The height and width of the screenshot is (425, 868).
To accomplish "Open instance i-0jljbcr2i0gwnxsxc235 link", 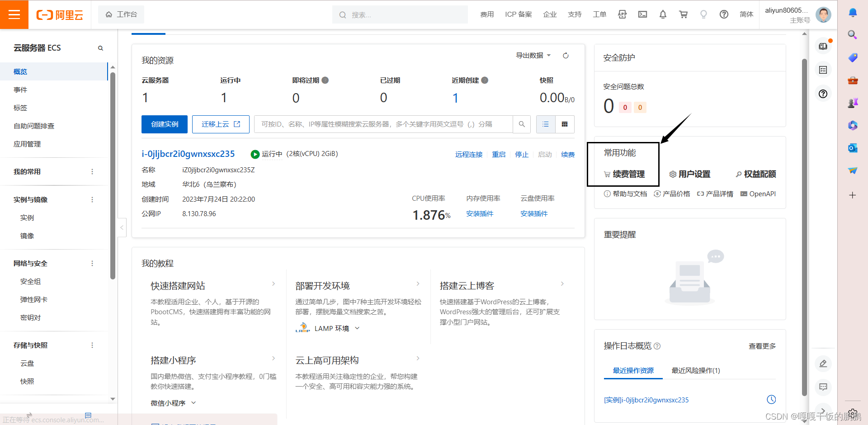I will coord(188,154).
